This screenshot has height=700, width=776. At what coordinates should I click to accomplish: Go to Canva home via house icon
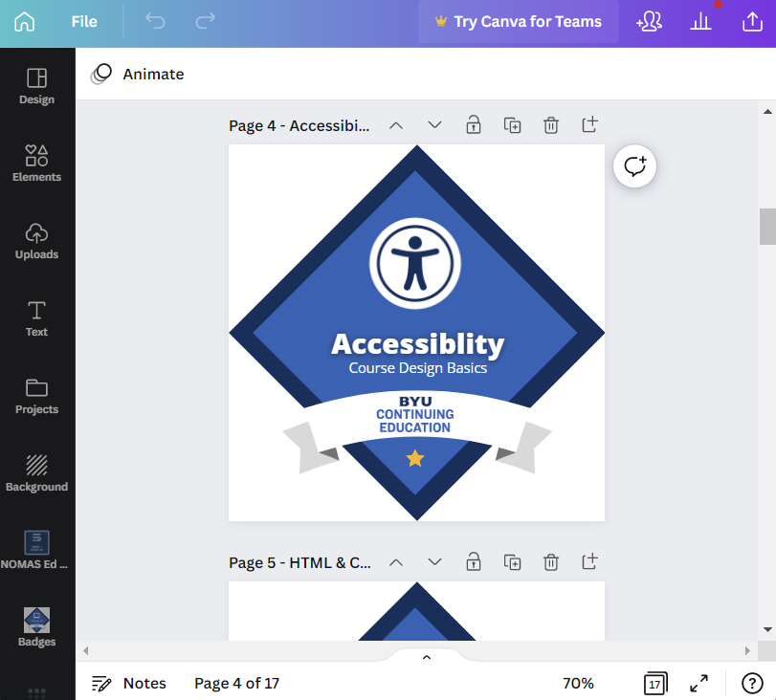24,21
